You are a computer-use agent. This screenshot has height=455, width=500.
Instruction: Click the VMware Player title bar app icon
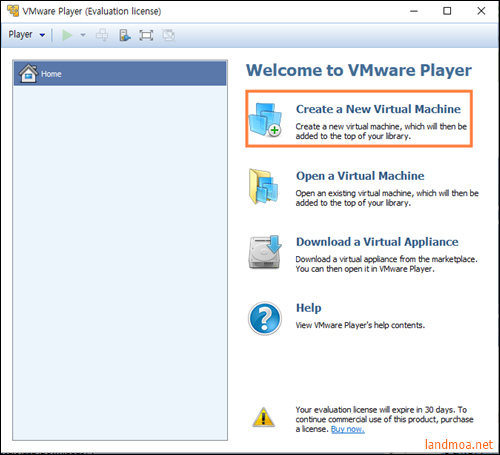(13, 11)
